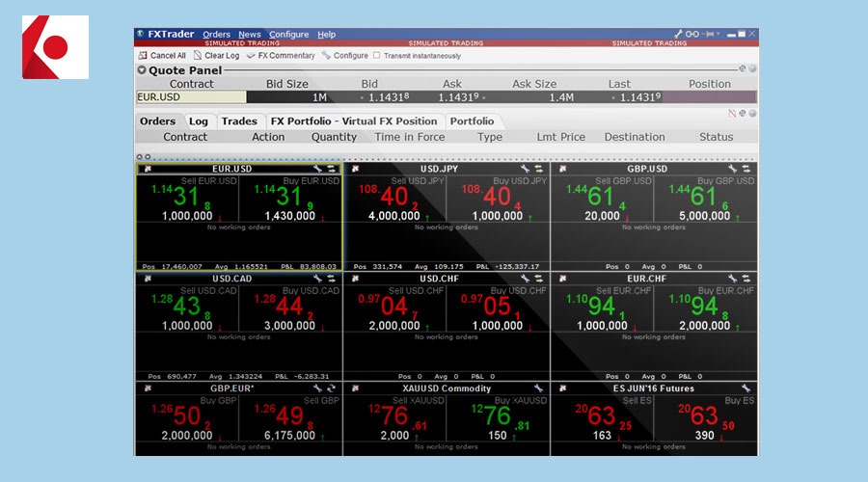Open the wrench settings of ES JUN'16 Futures cell

click(x=746, y=388)
